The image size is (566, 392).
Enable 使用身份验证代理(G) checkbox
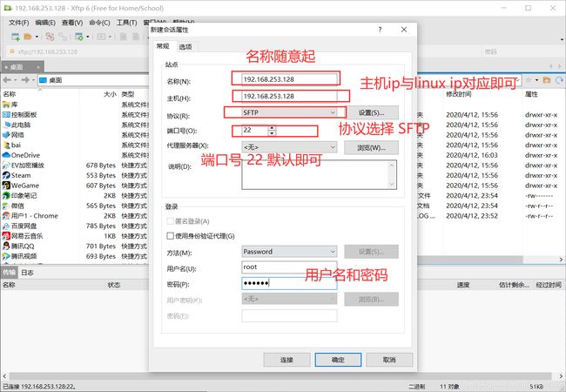click(x=170, y=236)
